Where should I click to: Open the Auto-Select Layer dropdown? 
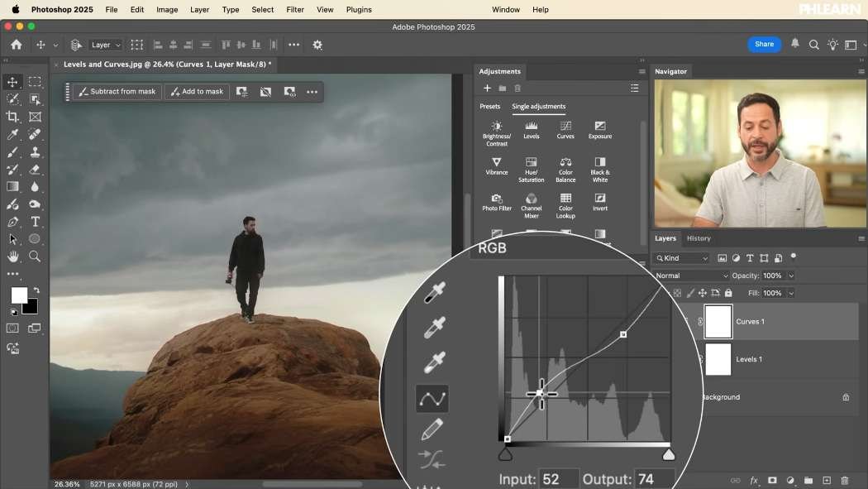[x=106, y=45]
